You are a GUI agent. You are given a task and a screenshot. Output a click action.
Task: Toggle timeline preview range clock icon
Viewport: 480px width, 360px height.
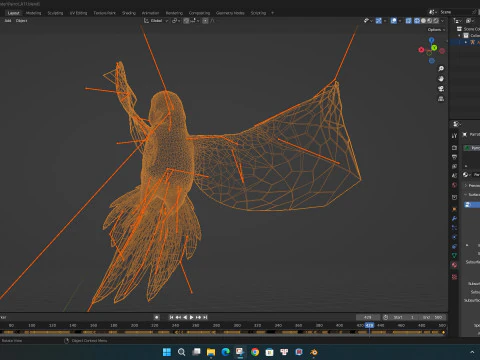(x=386, y=317)
